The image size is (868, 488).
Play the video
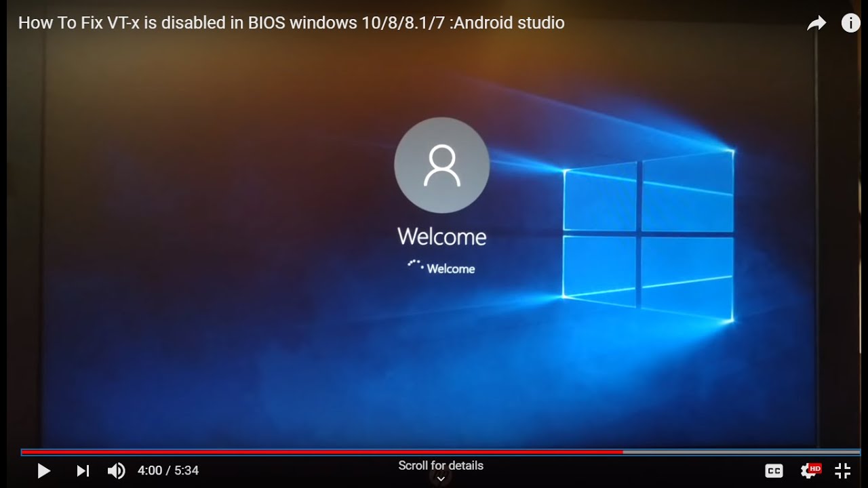(x=44, y=470)
